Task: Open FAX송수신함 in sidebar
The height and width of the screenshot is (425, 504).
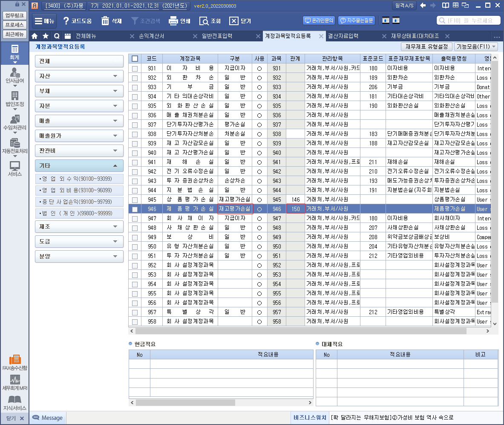Action: [15, 362]
